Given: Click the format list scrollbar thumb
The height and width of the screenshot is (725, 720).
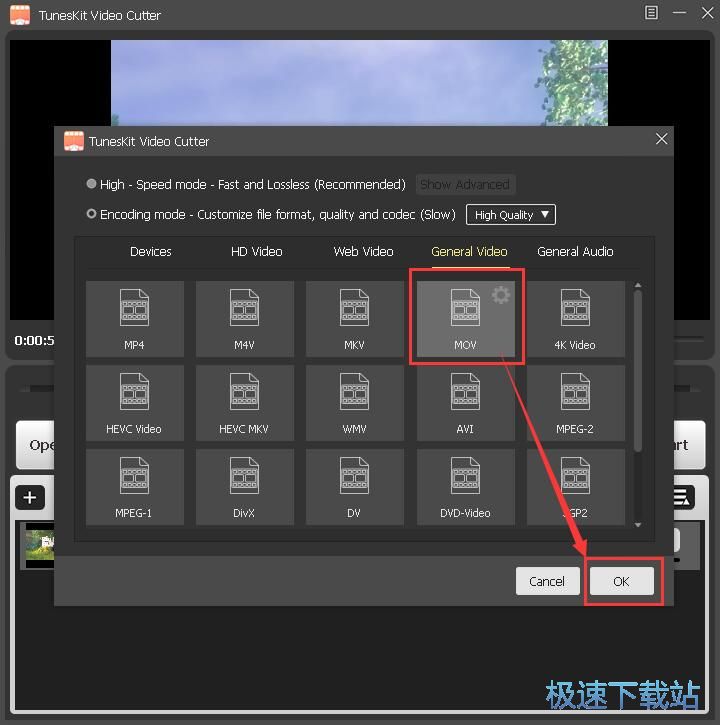Looking at the screenshot, I should [x=638, y=370].
